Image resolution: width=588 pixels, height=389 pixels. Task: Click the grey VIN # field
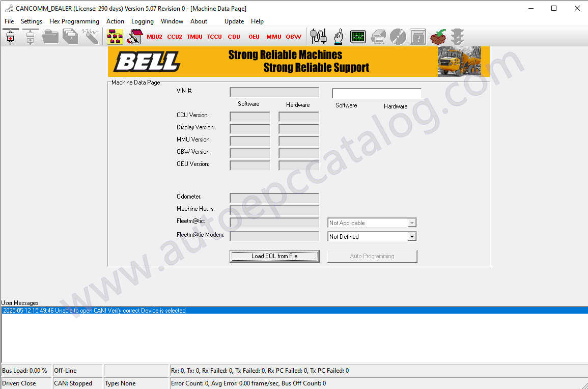274,92
